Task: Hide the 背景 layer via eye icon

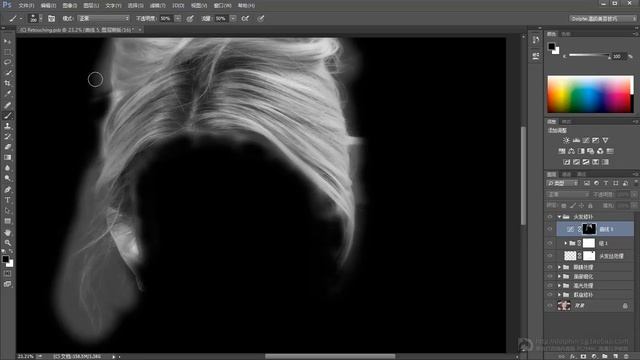Action: 550,305
